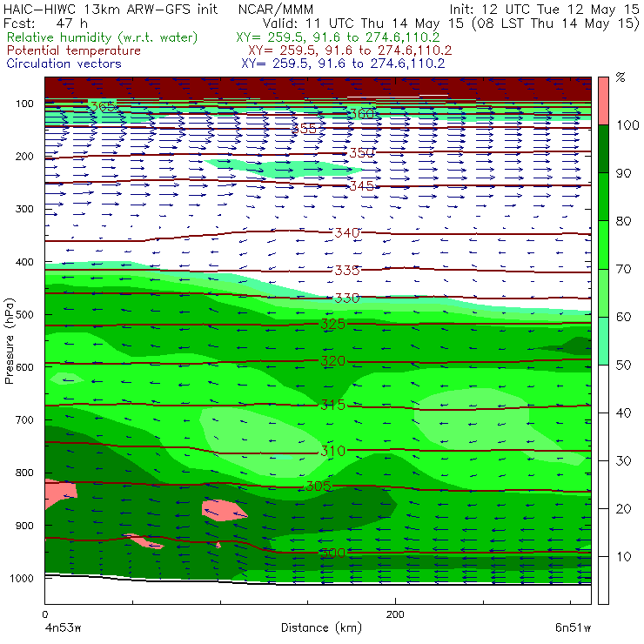Click the 'HAIC-HIWC 13km ARW-GFS init' title text

coord(111,10)
